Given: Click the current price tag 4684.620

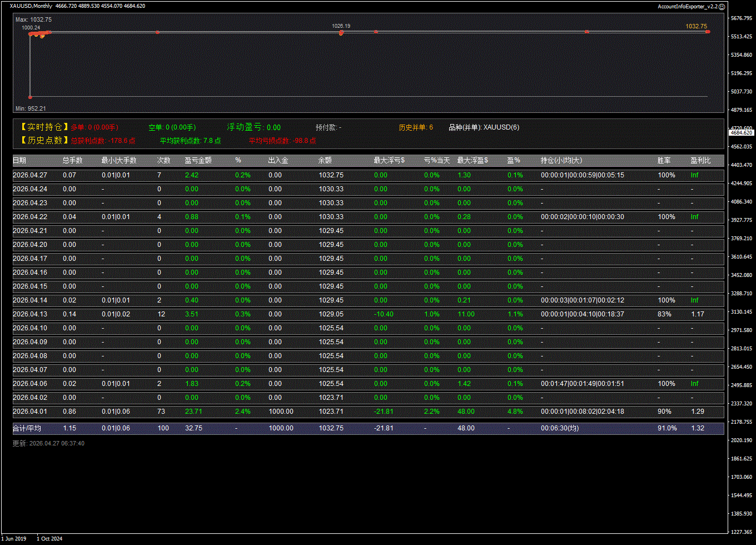Looking at the screenshot, I should click(742, 132).
